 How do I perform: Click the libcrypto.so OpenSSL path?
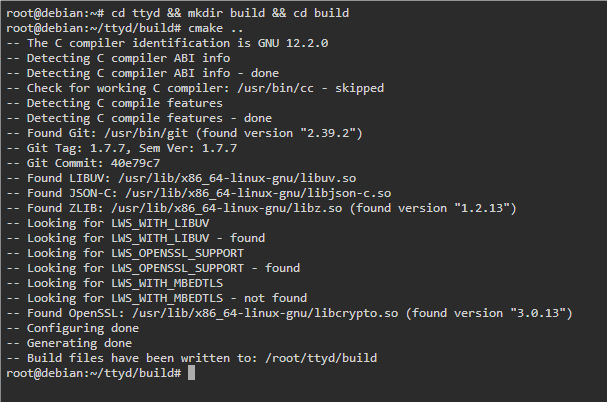[265, 313]
